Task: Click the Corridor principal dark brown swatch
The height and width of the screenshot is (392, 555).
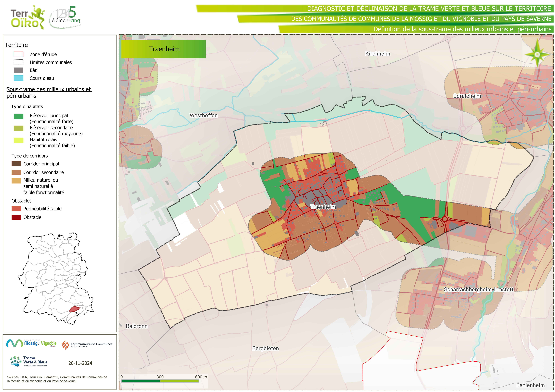Action: [x=16, y=164]
